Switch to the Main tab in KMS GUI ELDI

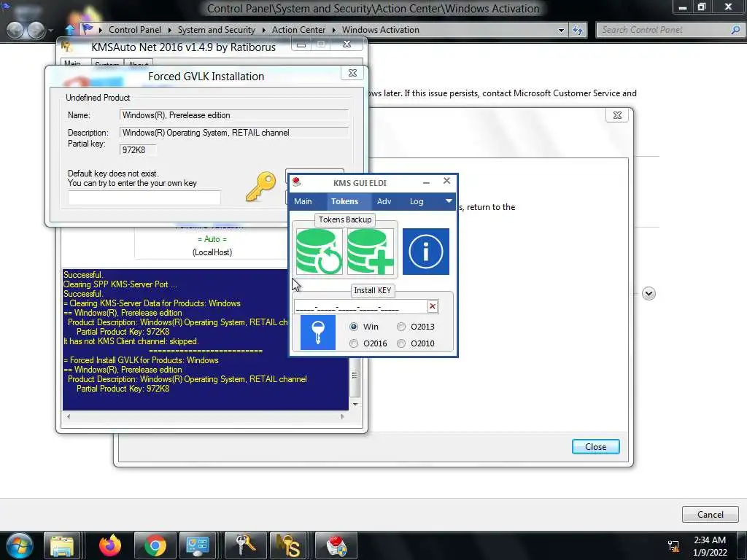coord(303,201)
